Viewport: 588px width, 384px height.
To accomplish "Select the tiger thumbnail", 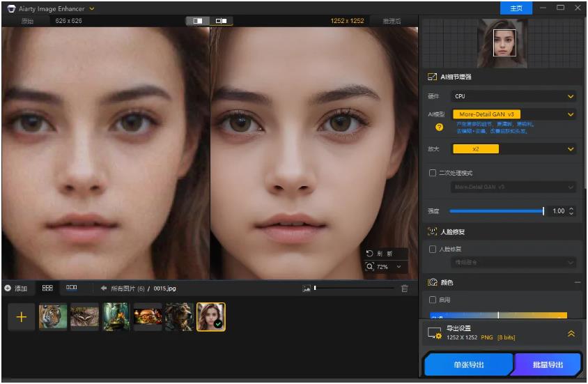I will coord(53,317).
